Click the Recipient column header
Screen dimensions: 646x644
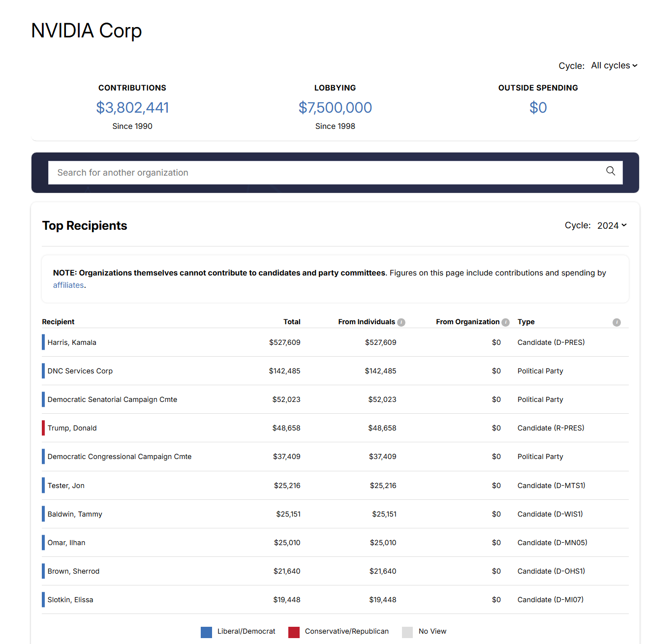(58, 322)
